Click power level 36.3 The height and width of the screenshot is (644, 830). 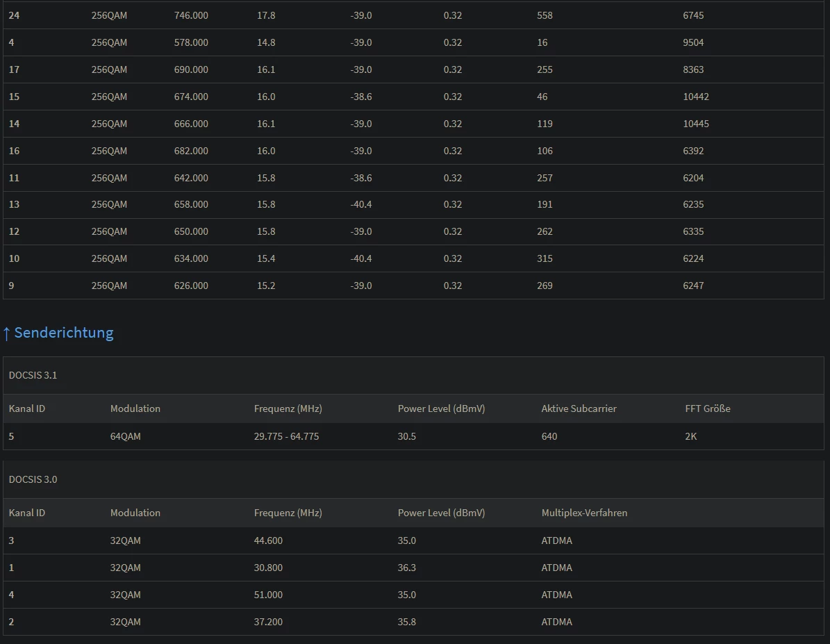pos(406,568)
